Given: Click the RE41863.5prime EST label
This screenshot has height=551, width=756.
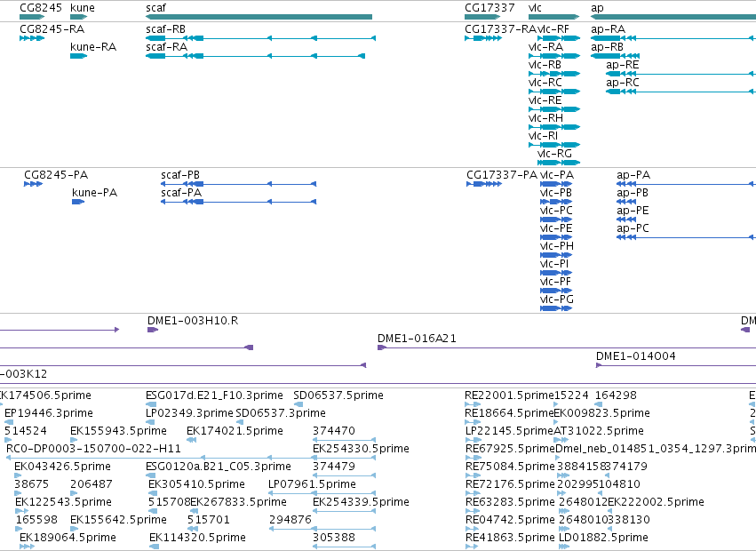Looking at the screenshot, I should click(510, 538).
